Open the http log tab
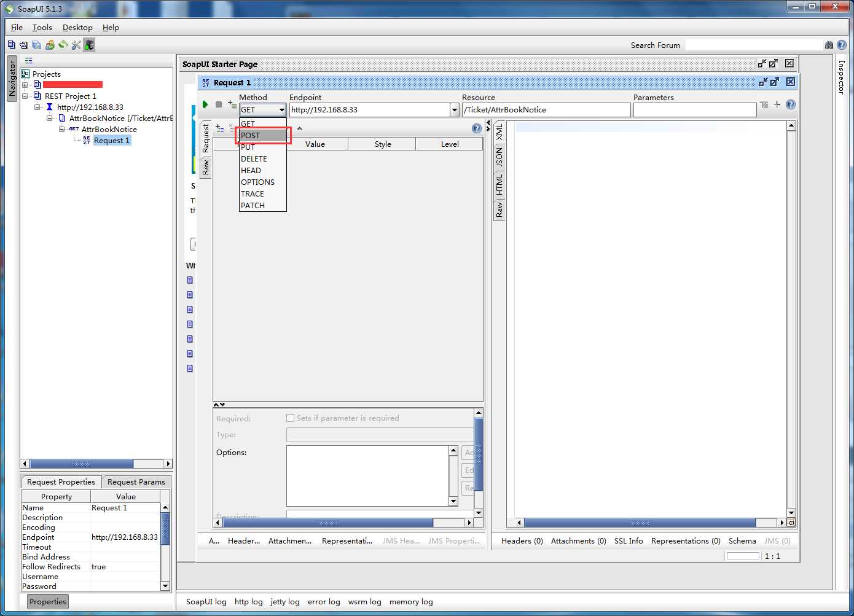 [249, 602]
